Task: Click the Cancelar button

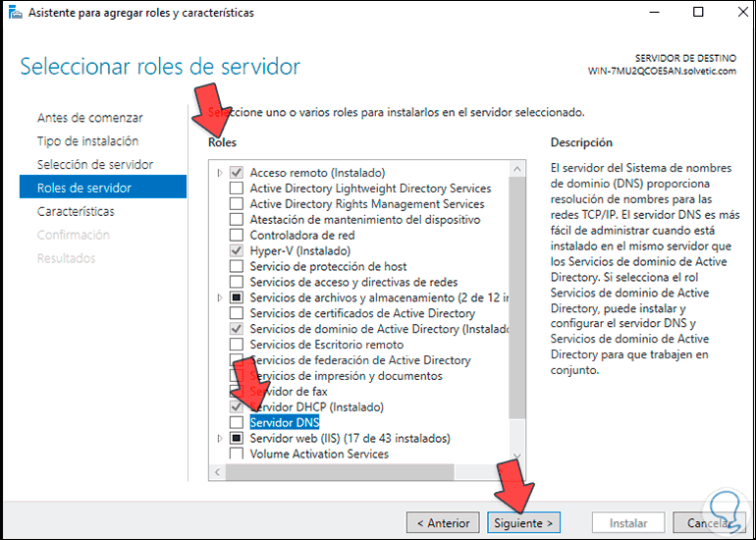Action: tap(709, 523)
